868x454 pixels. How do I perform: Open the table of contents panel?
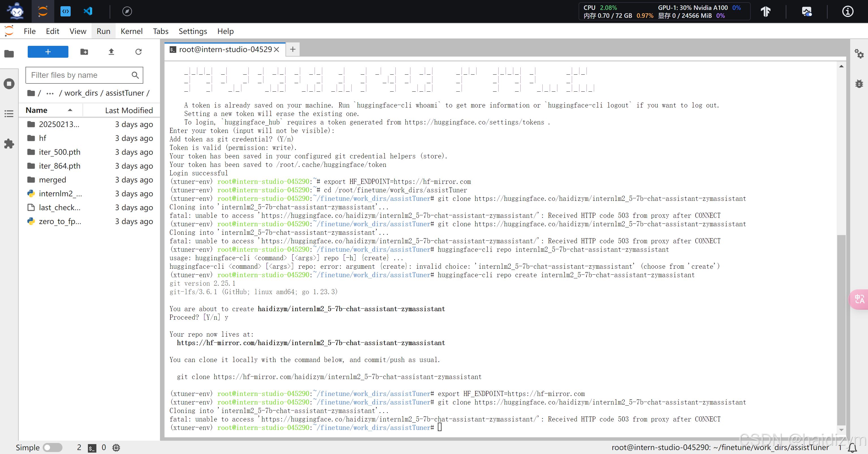coord(9,114)
